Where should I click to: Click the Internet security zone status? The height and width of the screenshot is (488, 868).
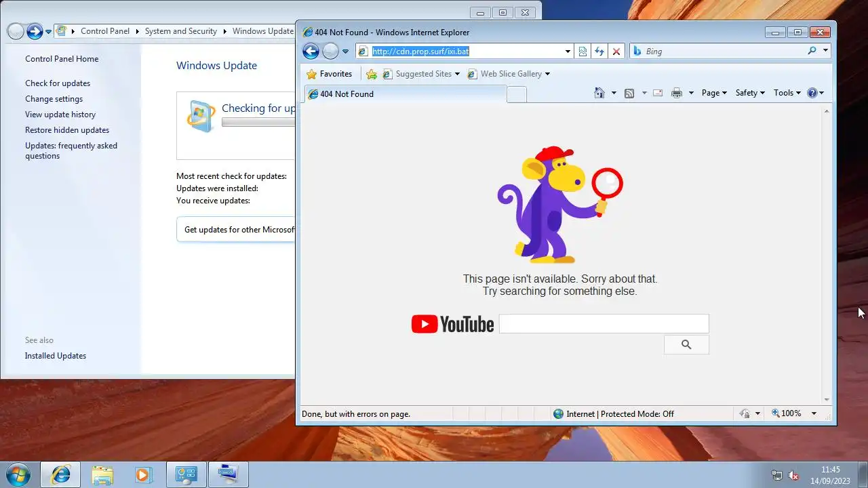(614, 413)
